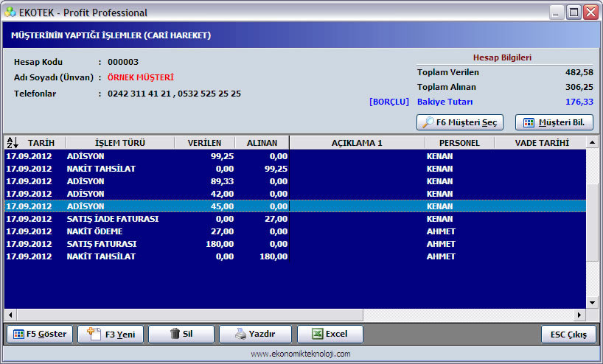Select NAKİT TAHSİLAT row with 99,25 alınan
This screenshot has width=603, height=364.
[x=295, y=169]
